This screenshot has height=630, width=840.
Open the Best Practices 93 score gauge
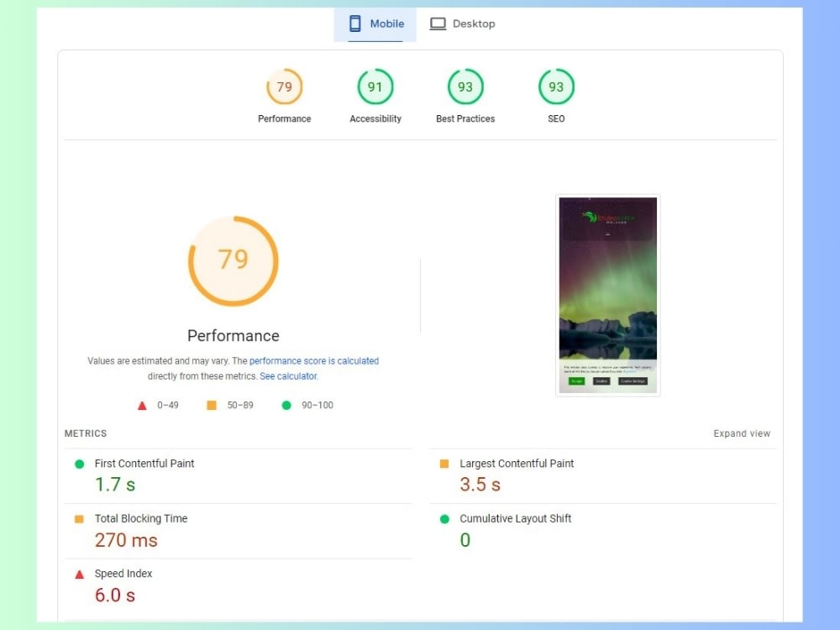(465, 87)
